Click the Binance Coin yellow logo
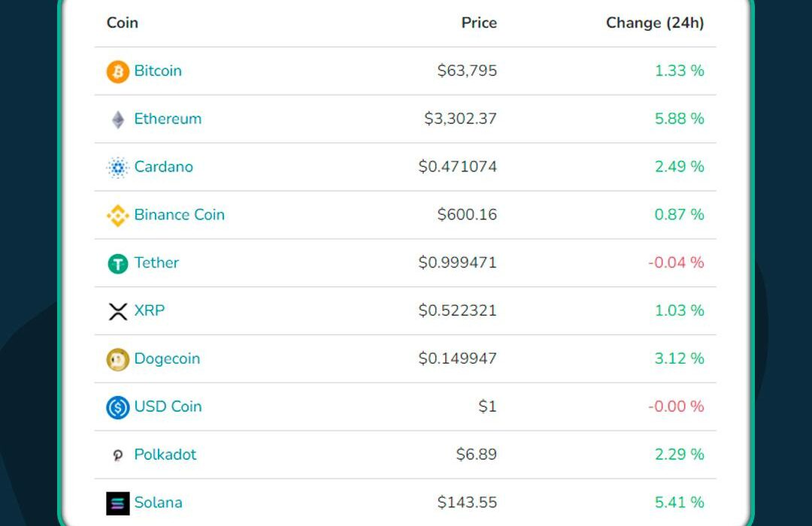The height and width of the screenshot is (526, 812). [117, 216]
